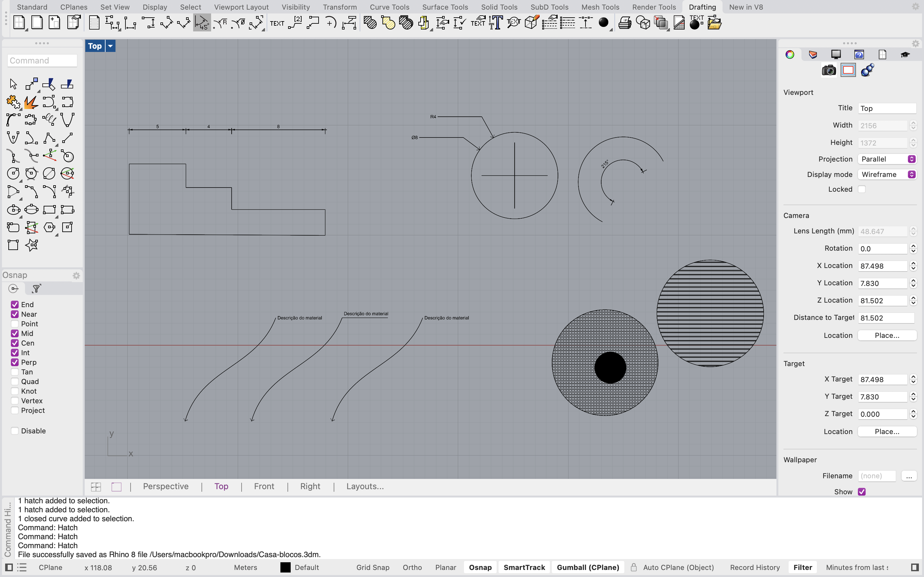Click the camera Location Place button
Screen dimensions: 924x577
click(x=886, y=335)
